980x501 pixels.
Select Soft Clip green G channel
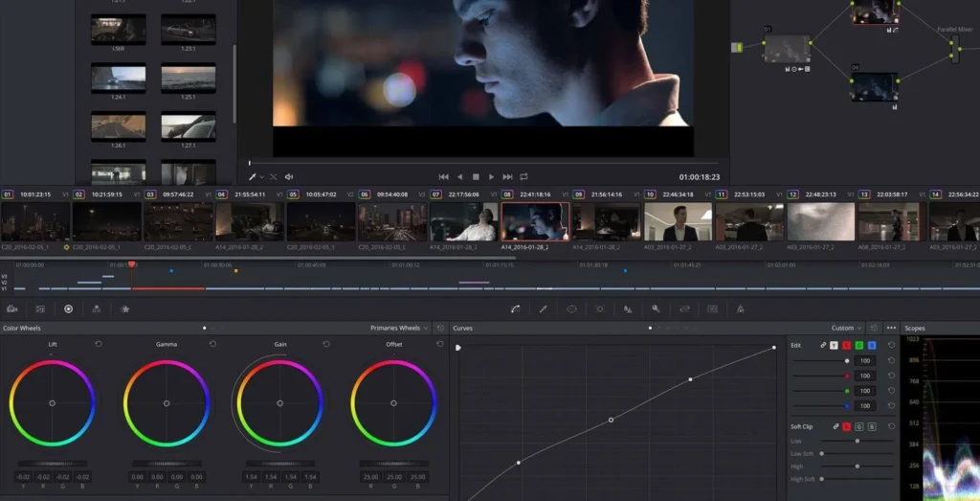coord(859,426)
